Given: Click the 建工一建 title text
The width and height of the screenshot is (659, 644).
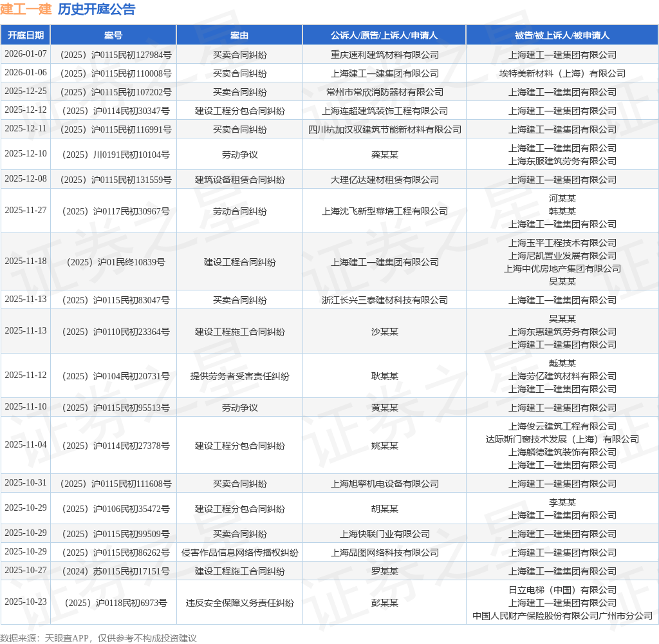Looking at the screenshot, I should [x=26, y=9].
